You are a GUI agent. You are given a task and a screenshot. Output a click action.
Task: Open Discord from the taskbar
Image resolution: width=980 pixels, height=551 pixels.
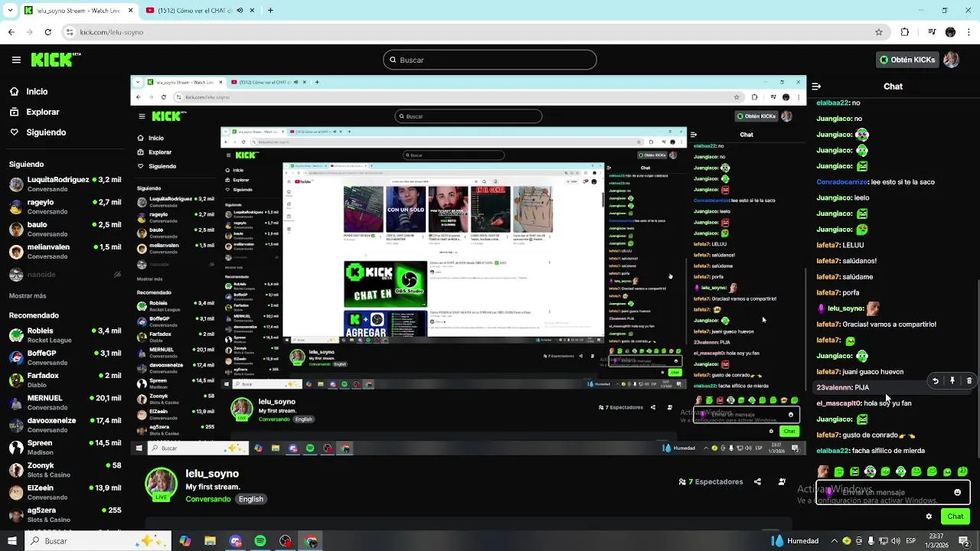coord(235,541)
